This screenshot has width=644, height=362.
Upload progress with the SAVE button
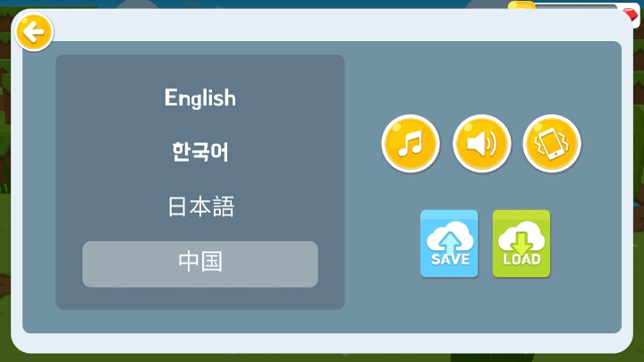tap(449, 244)
